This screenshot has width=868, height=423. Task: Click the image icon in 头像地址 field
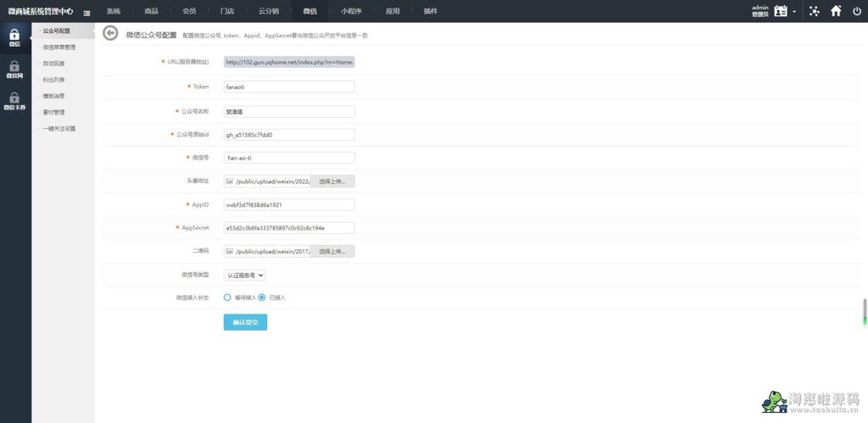(x=229, y=181)
